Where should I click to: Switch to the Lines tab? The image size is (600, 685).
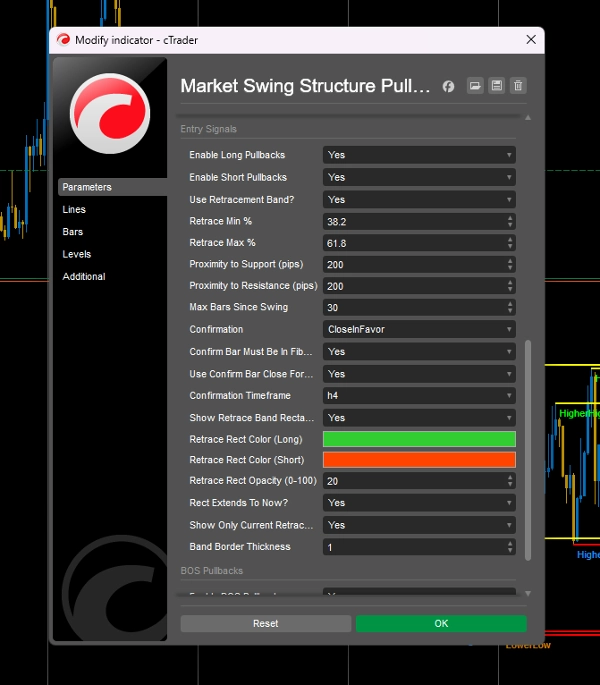[74, 209]
